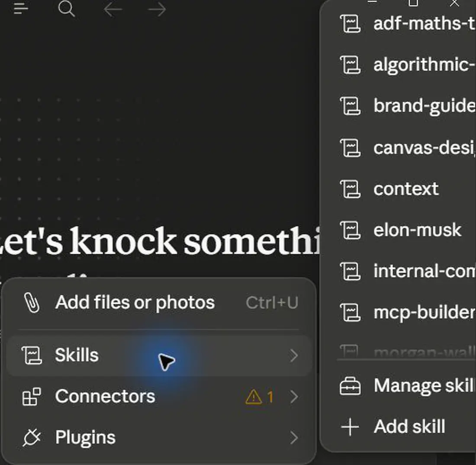Click the algorithmic skill icon
The height and width of the screenshot is (465, 476).
click(x=351, y=65)
